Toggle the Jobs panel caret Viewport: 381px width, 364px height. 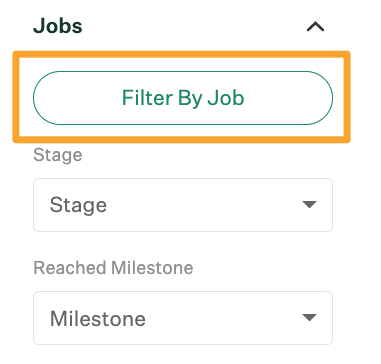point(315,27)
